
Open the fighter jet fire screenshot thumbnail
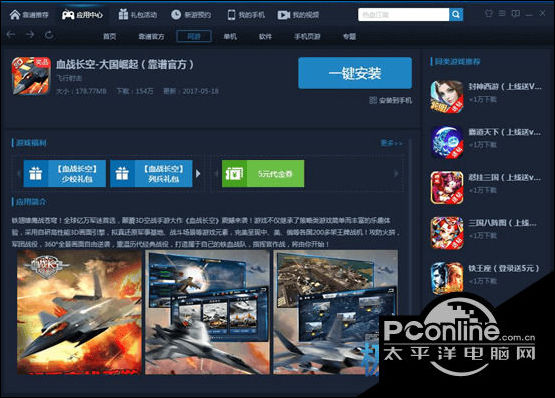pyautogui.click(x=79, y=312)
